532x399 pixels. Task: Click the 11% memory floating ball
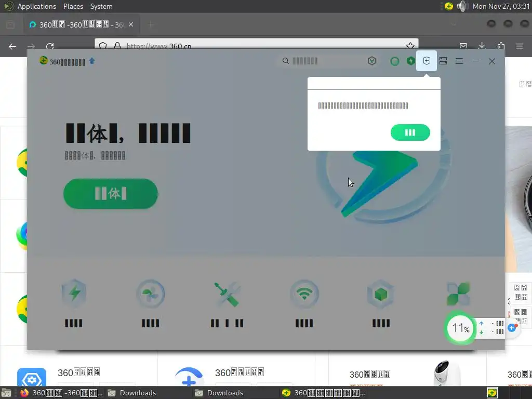point(460,328)
